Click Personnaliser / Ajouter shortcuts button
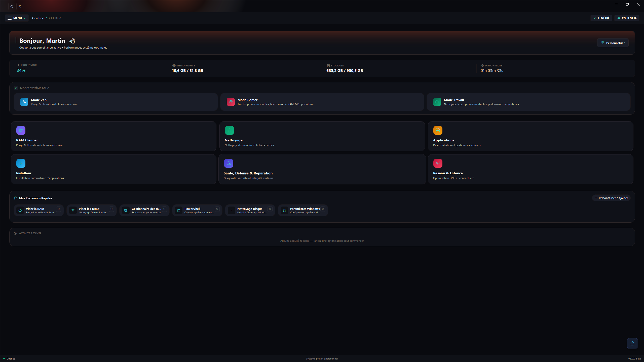The image size is (644, 362). click(611, 198)
